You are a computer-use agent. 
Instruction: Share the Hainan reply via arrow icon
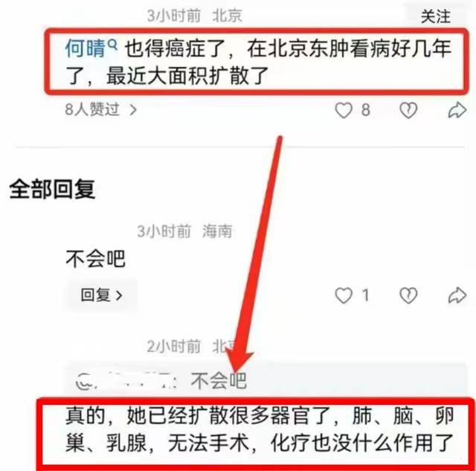[457, 295]
